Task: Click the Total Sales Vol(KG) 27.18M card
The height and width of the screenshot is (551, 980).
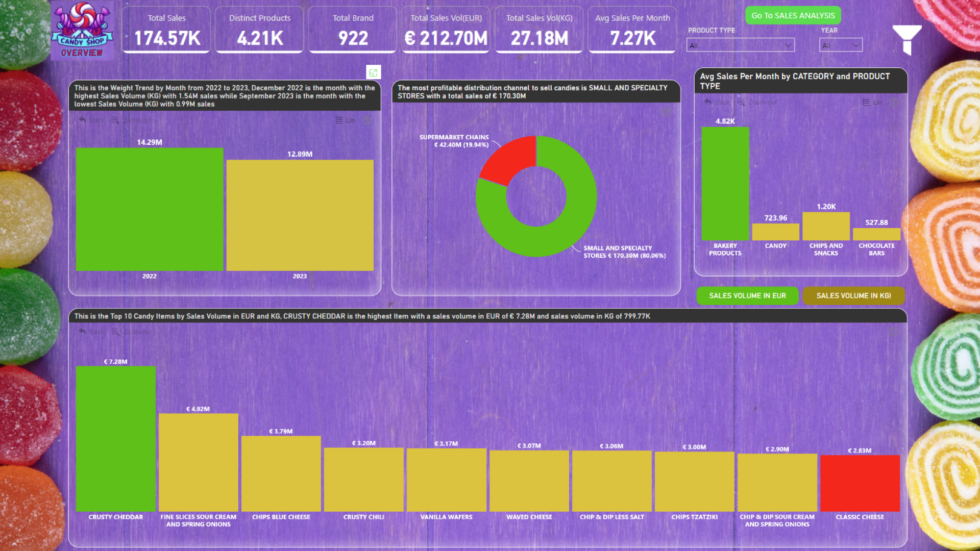Action: click(539, 30)
